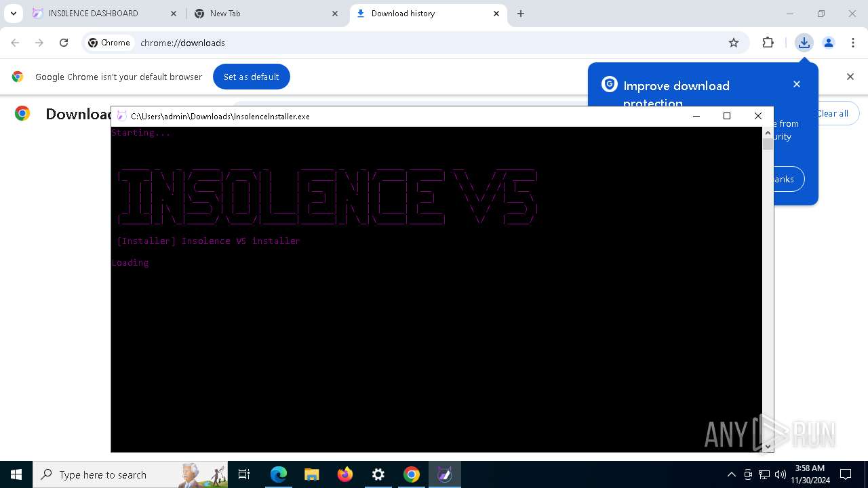Open Task View in taskbar

(244, 474)
